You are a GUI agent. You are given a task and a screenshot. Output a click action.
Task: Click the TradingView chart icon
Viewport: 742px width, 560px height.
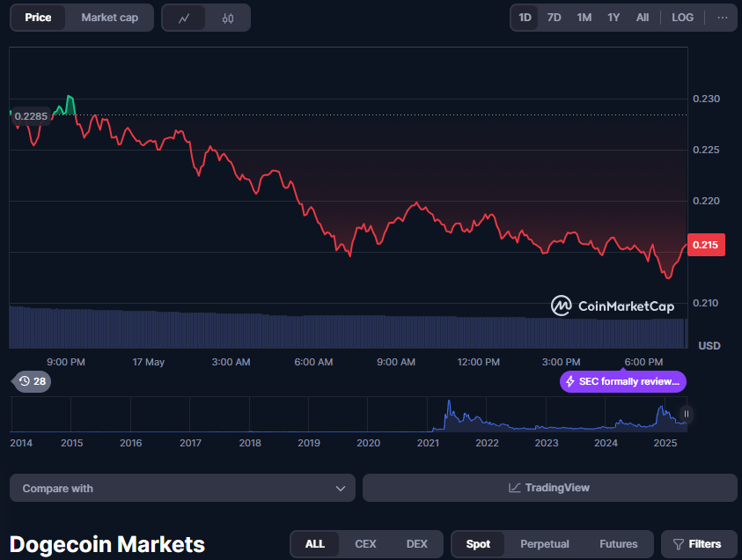point(515,488)
